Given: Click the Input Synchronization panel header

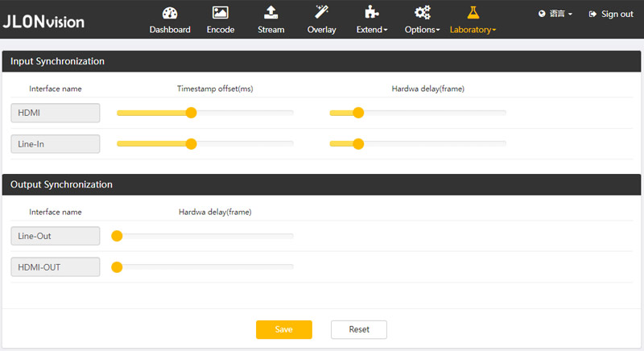Looking at the screenshot, I should pyautogui.click(x=321, y=61).
